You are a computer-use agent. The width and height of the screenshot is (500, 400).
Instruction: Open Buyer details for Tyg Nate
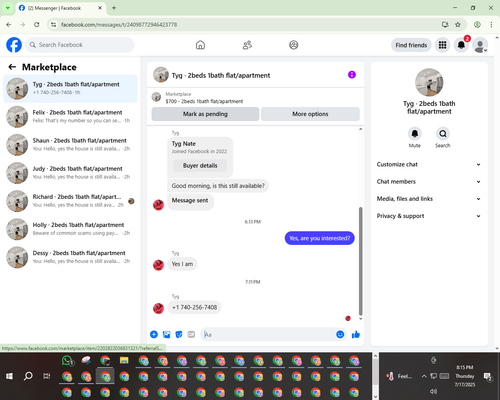(200, 166)
